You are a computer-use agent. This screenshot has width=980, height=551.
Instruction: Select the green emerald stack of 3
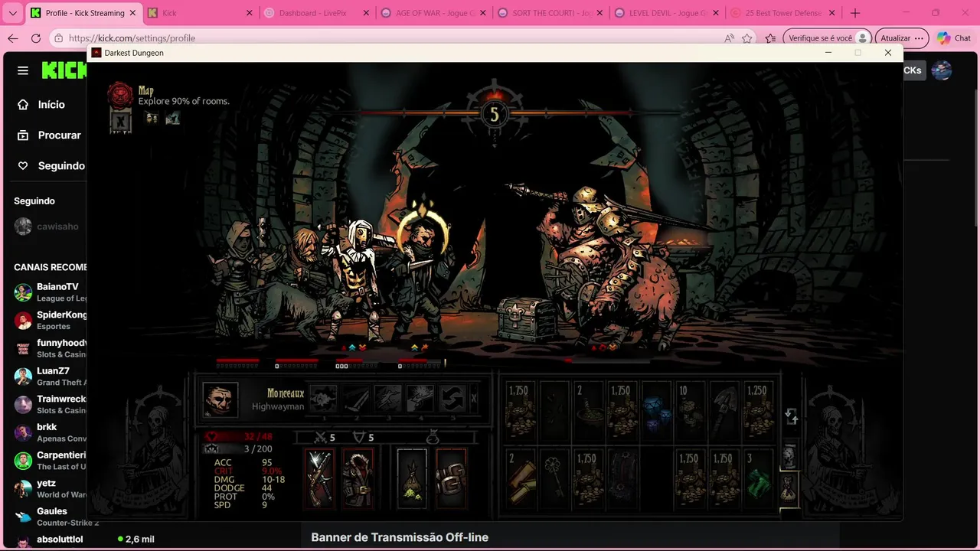click(757, 478)
